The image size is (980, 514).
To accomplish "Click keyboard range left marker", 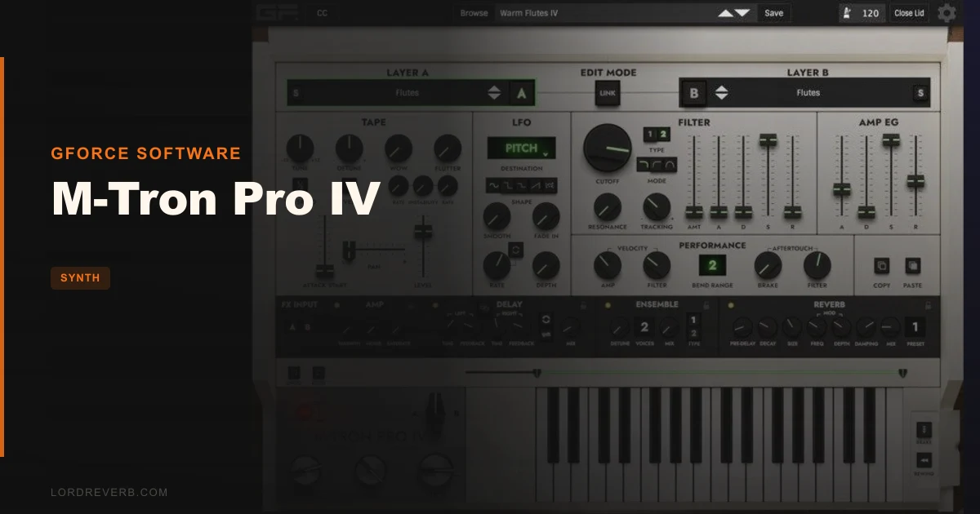I will 537,373.
